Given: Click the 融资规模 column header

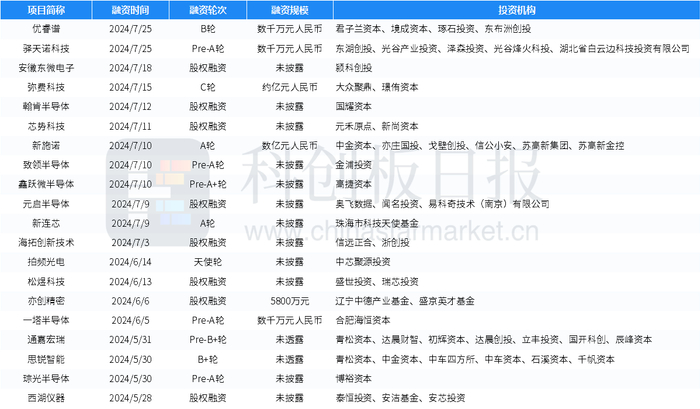Looking at the screenshot, I should click(x=290, y=10).
